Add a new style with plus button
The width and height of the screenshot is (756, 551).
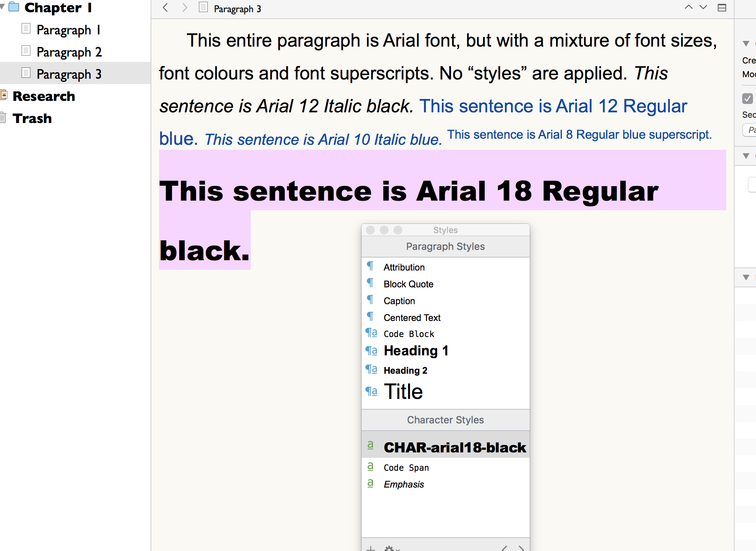[x=370, y=548]
